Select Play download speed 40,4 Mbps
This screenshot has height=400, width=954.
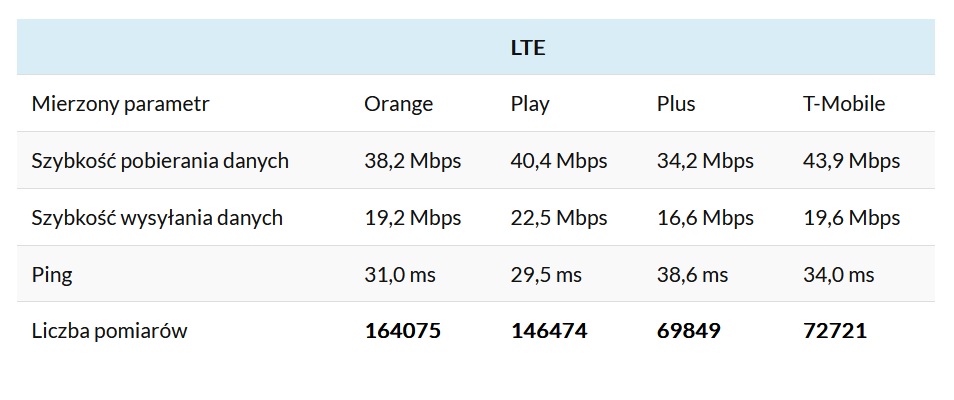point(559,161)
